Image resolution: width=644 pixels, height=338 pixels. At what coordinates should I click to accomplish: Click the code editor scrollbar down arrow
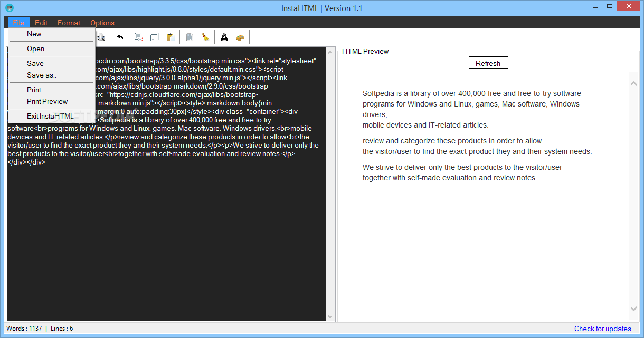[330, 317]
